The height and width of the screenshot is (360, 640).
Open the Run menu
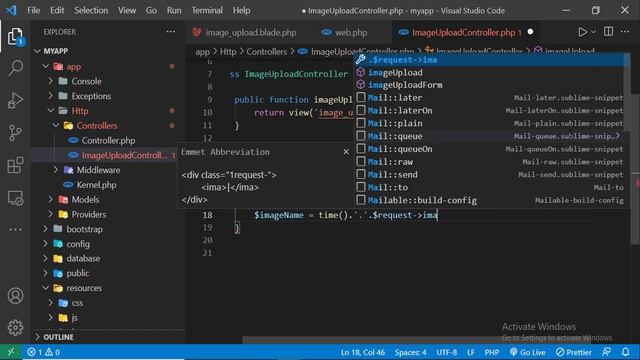tap(174, 10)
